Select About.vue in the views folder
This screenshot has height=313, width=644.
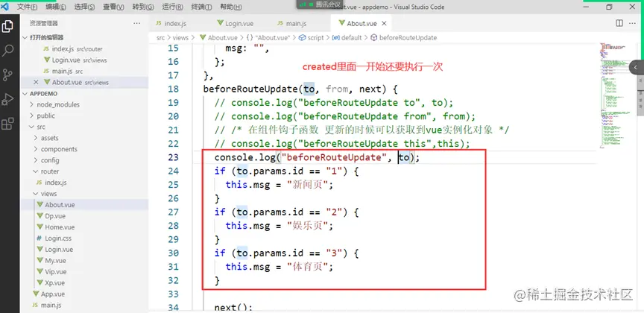point(60,204)
